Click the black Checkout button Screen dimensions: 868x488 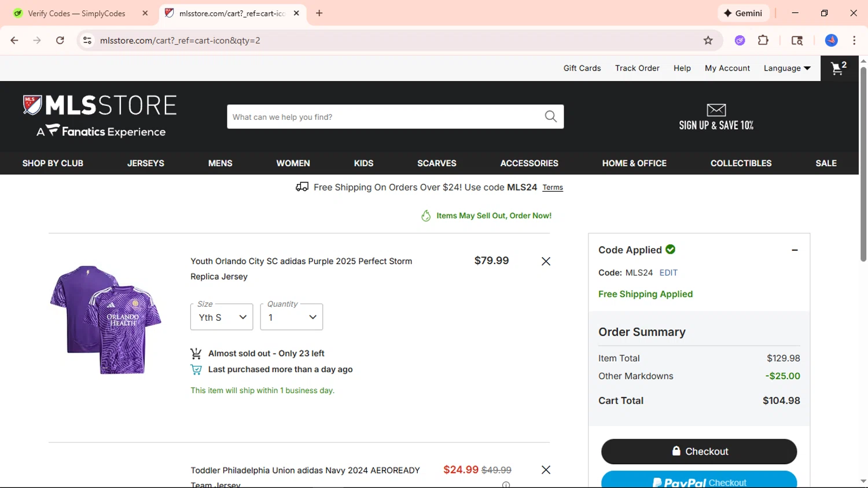coord(699,452)
